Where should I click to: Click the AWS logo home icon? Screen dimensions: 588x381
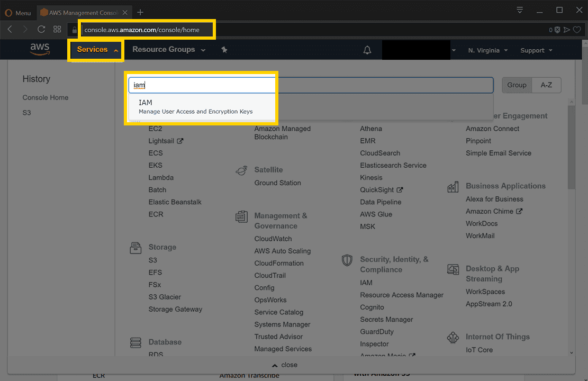click(40, 49)
